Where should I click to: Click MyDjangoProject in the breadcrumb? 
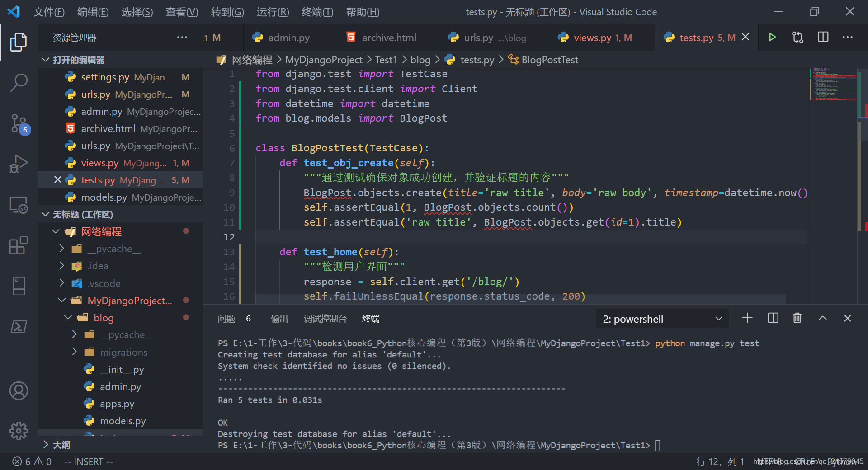click(x=324, y=60)
